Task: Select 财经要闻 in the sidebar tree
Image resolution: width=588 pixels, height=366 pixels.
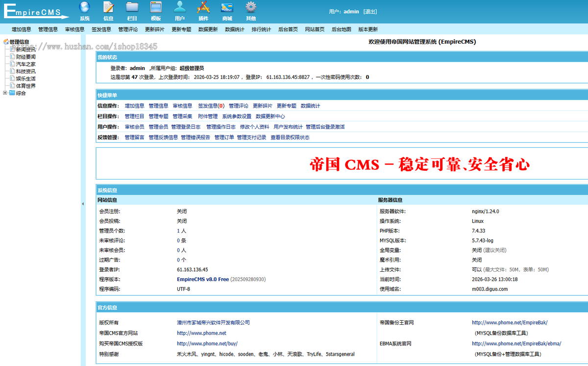Action: point(25,57)
